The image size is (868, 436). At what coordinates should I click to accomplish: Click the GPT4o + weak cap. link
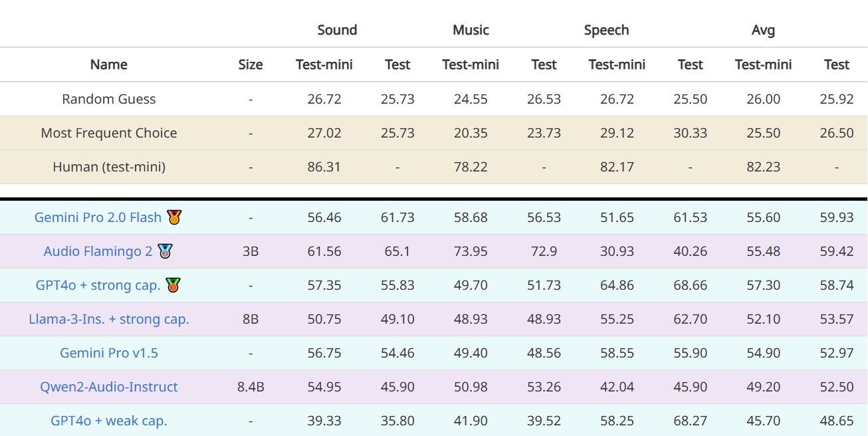pos(109,421)
